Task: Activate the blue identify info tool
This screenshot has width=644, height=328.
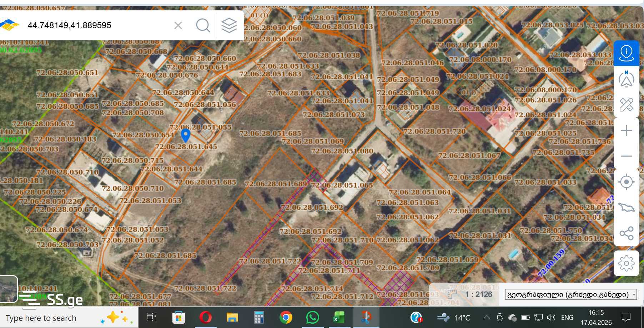Action: (626, 53)
